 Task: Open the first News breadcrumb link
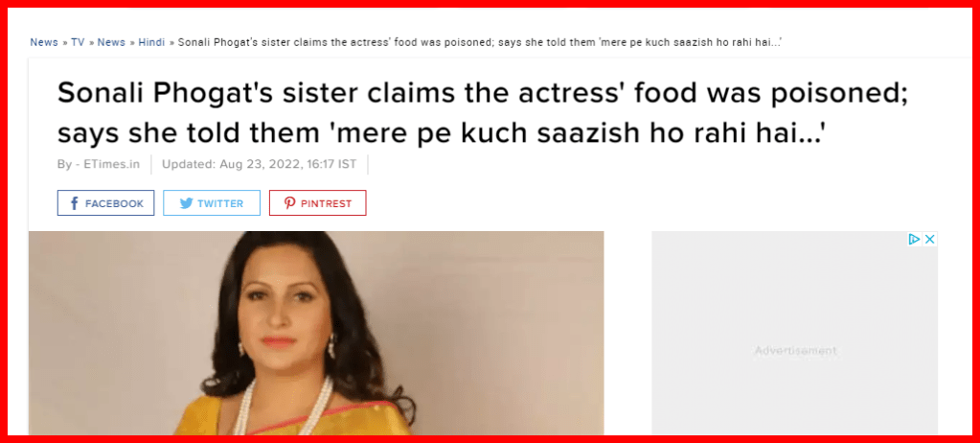click(44, 42)
